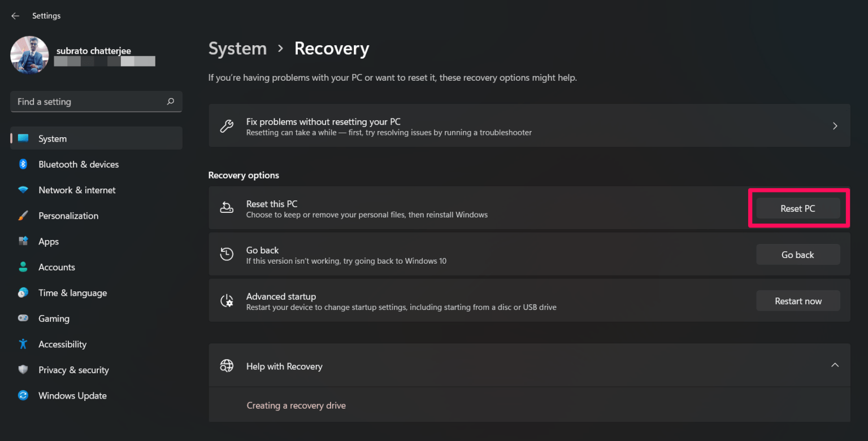The image size is (868, 441).
Task: Click the Personalization brush icon
Action: [23, 216]
